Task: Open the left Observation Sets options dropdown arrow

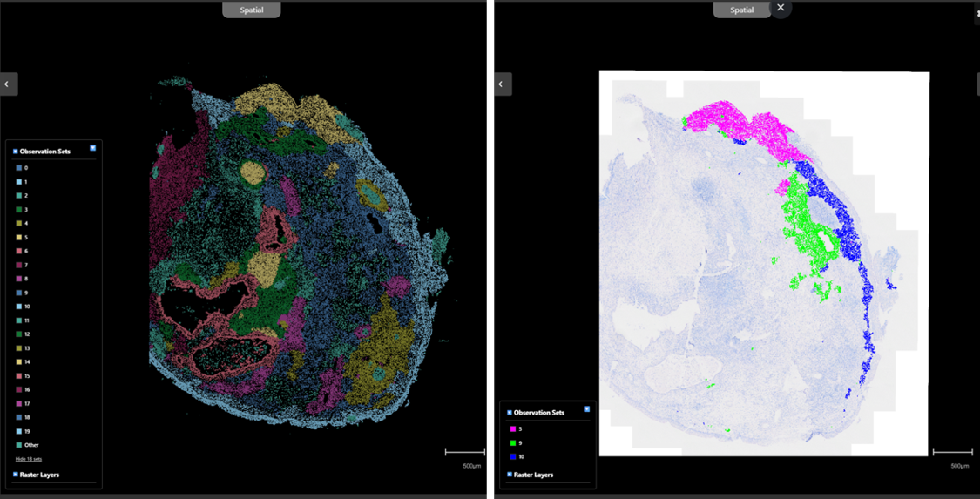Action: pyautogui.click(x=92, y=148)
